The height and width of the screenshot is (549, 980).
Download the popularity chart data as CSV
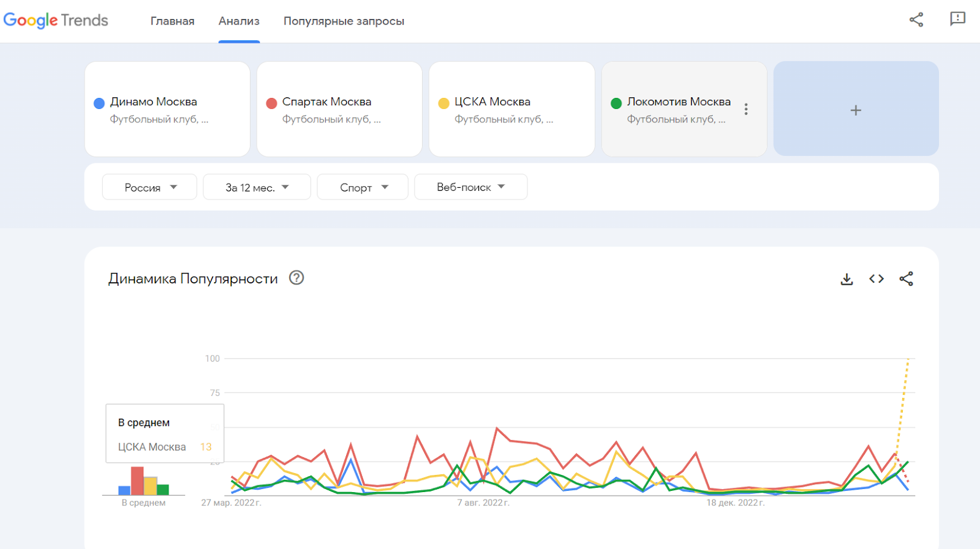tap(846, 279)
